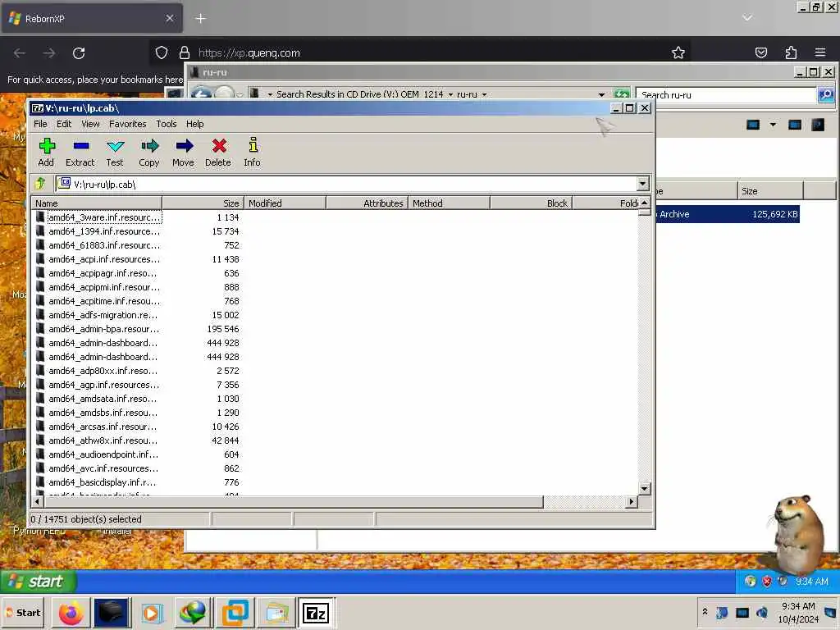Image resolution: width=840 pixels, height=630 pixels.
Task: Open the Favorites menu
Action: click(x=127, y=124)
